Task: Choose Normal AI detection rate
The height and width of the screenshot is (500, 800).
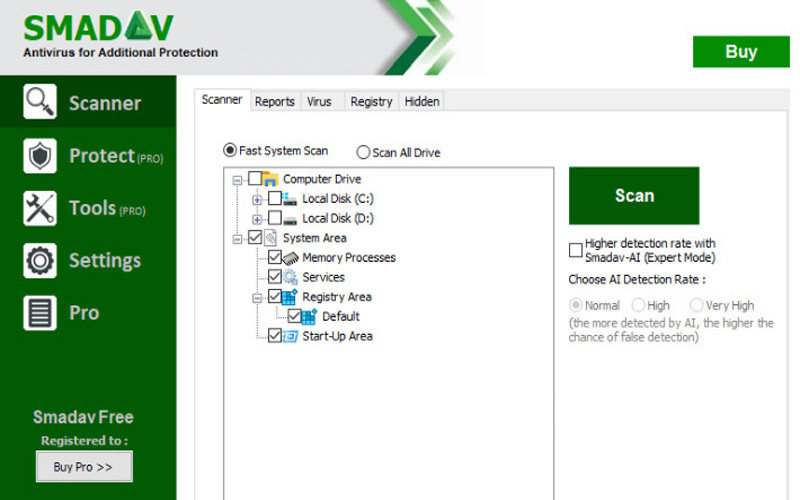Action: (x=576, y=305)
